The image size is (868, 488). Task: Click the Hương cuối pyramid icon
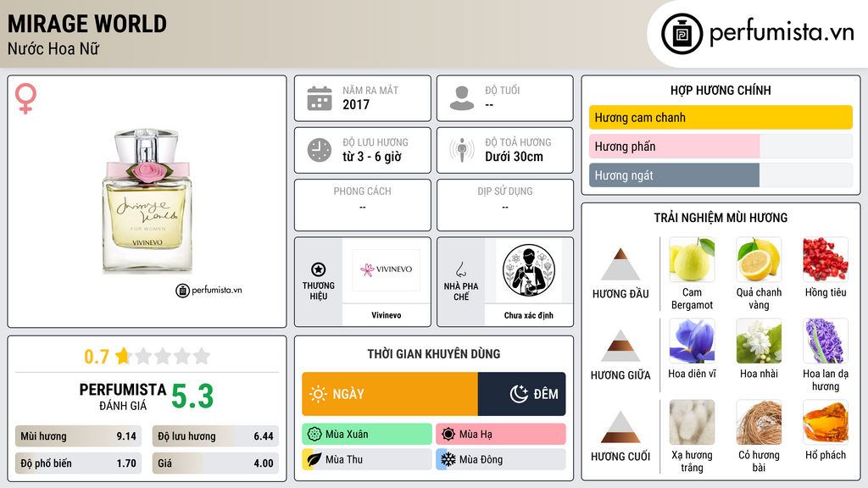620,427
